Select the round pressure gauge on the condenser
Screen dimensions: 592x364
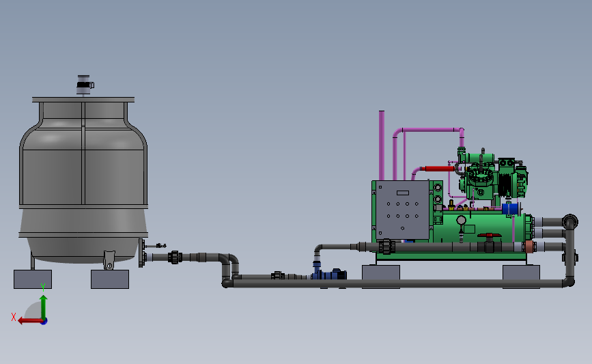(461, 220)
